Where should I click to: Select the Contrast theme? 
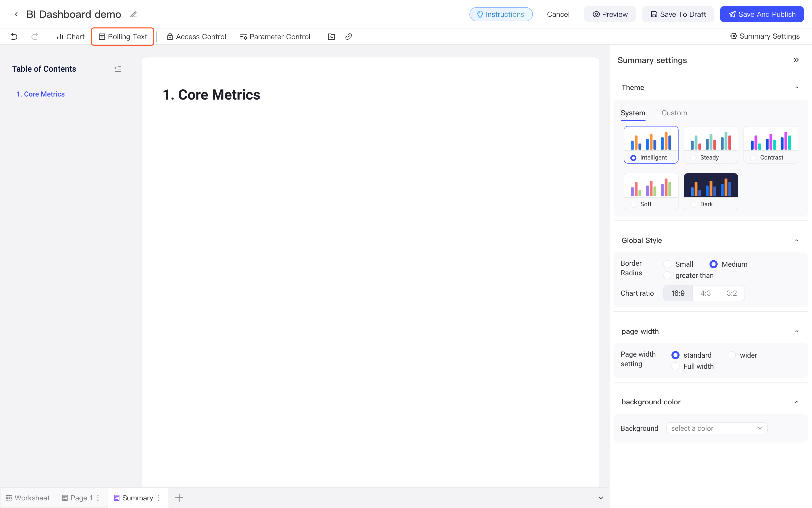(771, 145)
